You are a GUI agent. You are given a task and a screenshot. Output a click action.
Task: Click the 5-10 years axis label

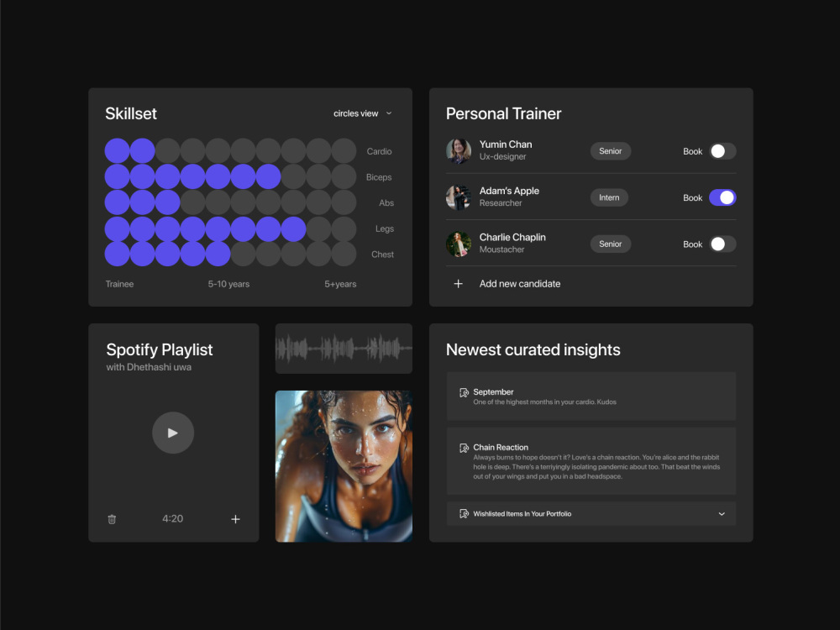(228, 284)
